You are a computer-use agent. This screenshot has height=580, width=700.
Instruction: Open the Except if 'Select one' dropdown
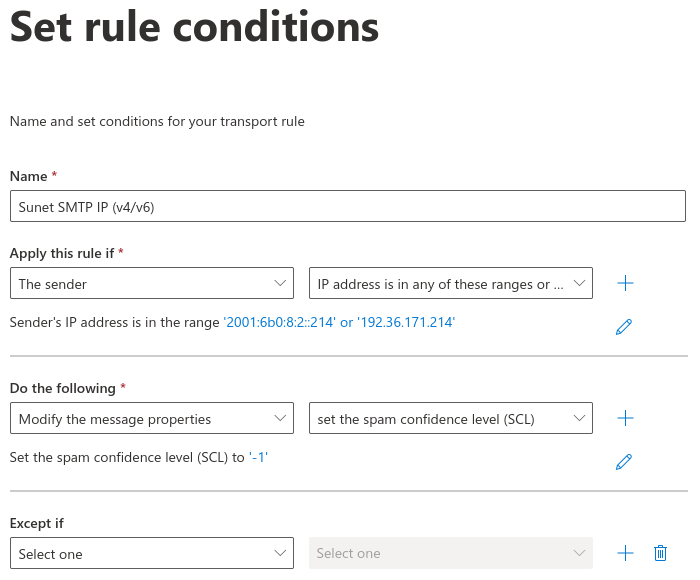click(x=152, y=553)
